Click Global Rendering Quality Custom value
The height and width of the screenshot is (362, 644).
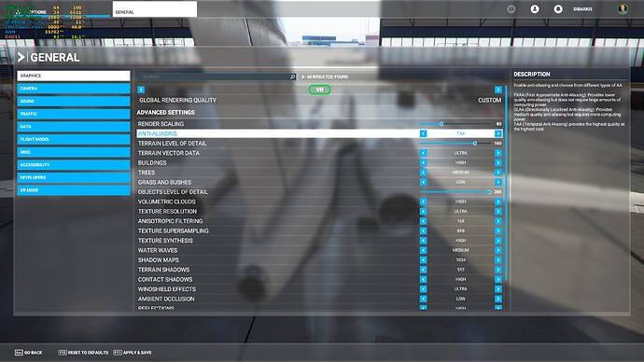tap(490, 100)
